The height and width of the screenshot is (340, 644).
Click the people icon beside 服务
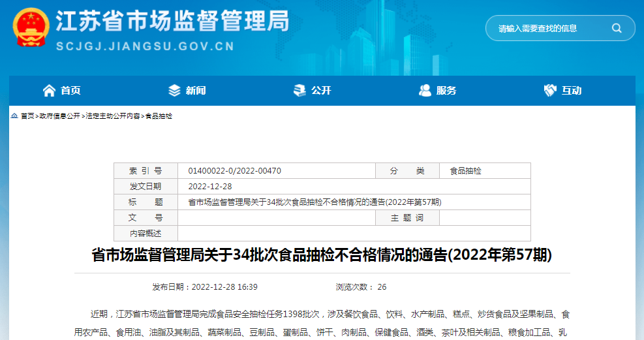(x=425, y=91)
